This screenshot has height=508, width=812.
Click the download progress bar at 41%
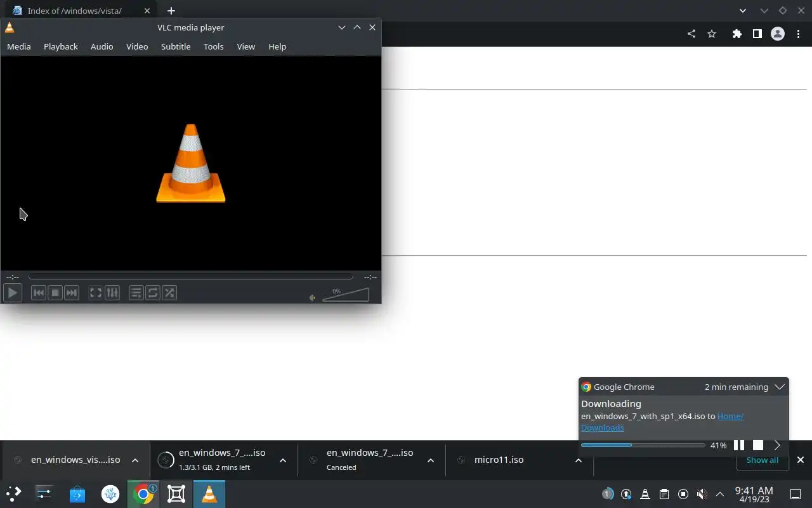[x=643, y=445]
